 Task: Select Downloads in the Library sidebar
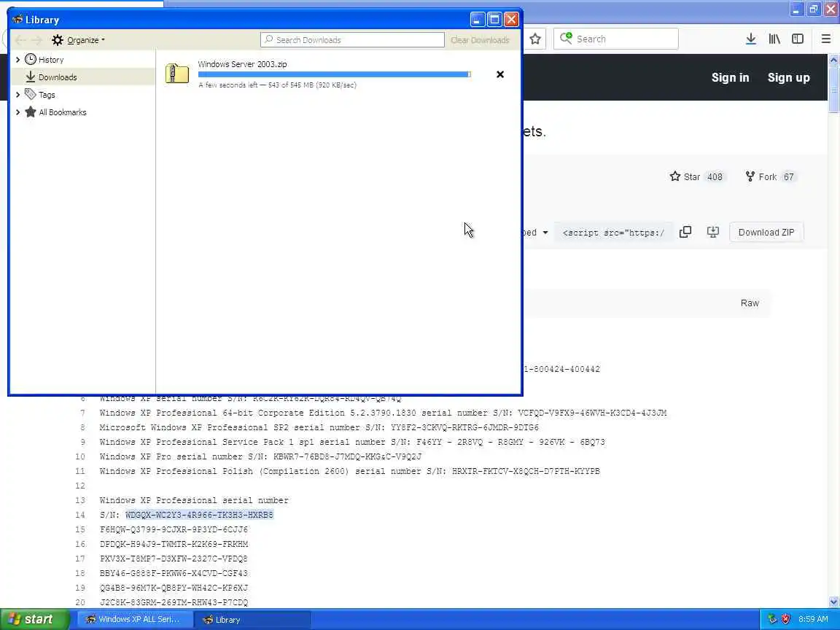pos(83,77)
